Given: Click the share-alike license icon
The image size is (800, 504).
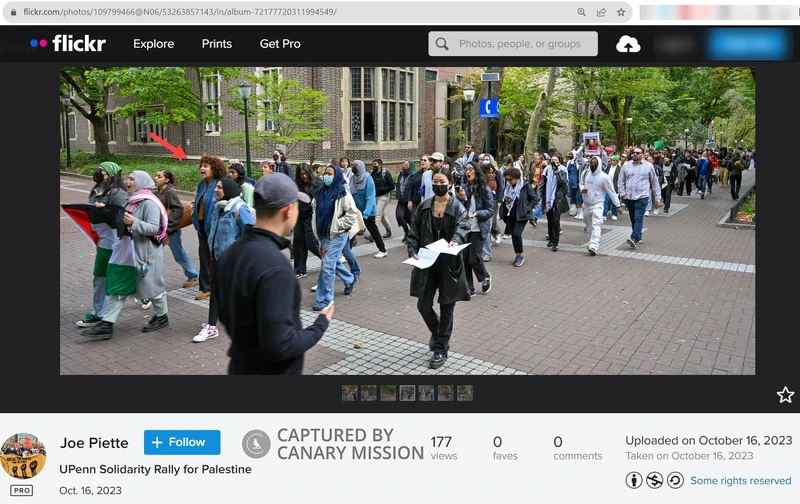Looking at the screenshot, I should [675, 481].
